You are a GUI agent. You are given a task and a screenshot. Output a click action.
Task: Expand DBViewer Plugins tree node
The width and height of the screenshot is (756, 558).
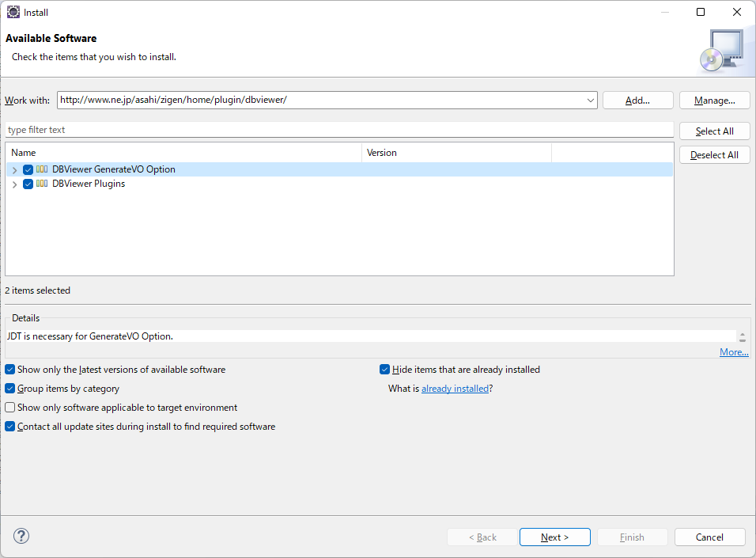point(14,184)
